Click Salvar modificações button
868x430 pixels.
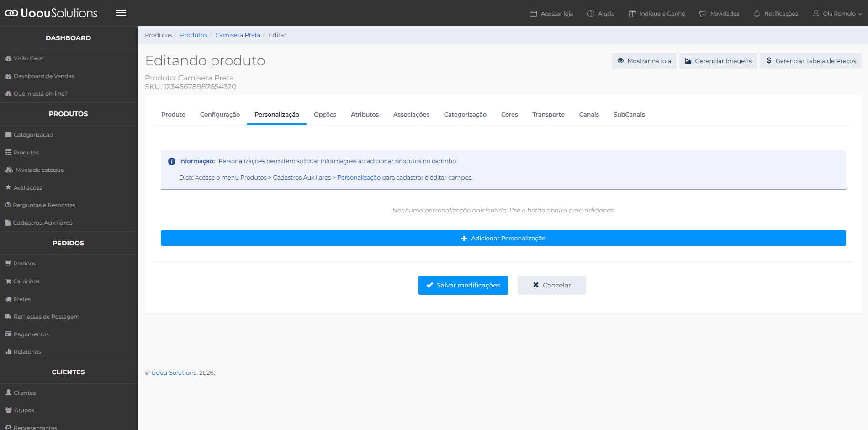pyautogui.click(x=463, y=285)
